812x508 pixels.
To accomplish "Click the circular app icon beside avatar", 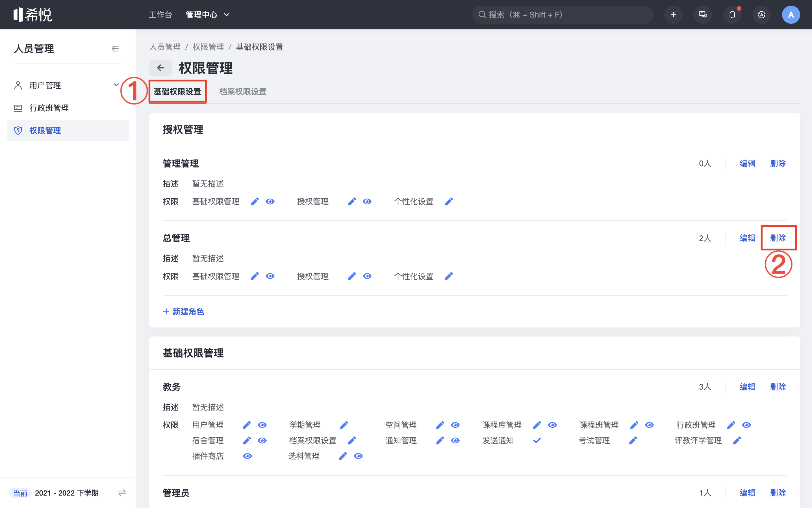I will 762,14.
